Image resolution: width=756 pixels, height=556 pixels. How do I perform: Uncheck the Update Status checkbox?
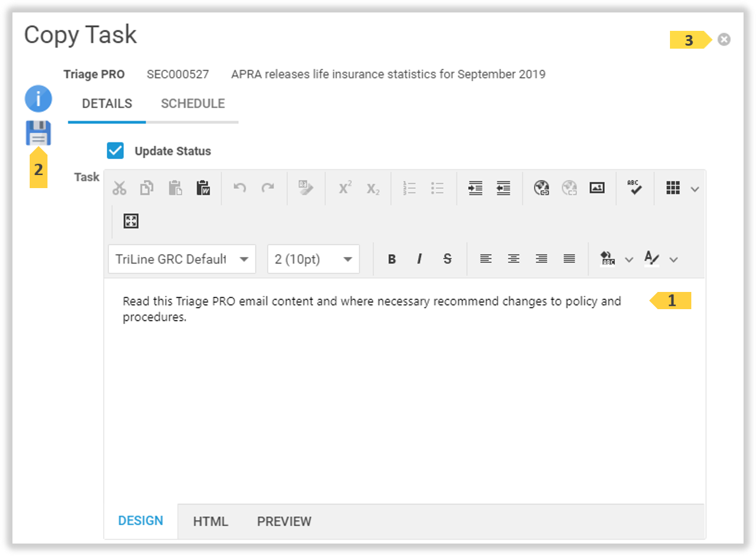coord(115,151)
